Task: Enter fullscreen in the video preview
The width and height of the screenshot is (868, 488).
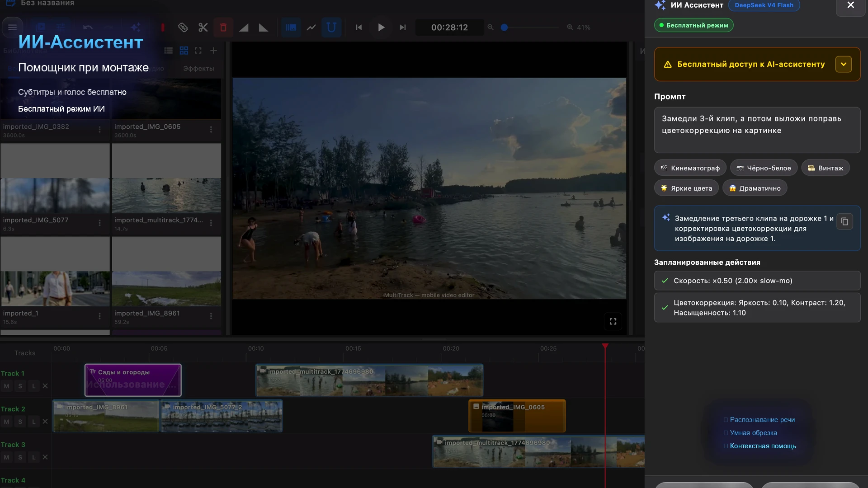Action: point(613,321)
